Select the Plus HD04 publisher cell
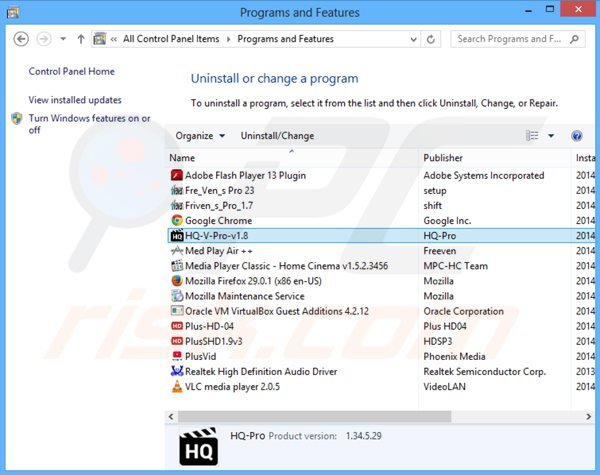Image resolution: width=600 pixels, height=475 pixels. 445,326
